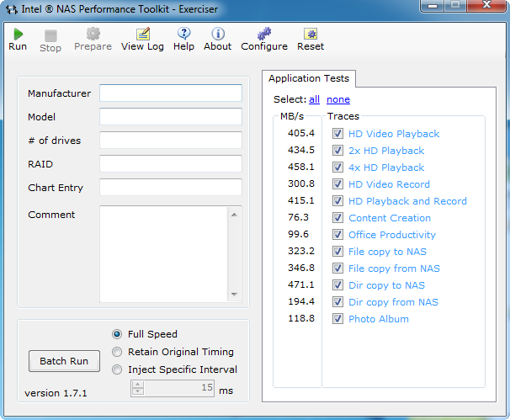
Task: Click the Select all link
Action: 314,99
